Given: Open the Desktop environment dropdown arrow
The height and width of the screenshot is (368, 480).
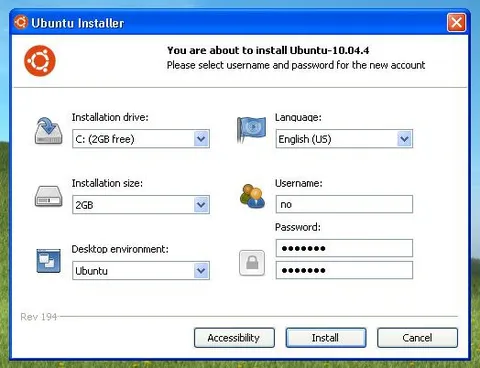Looking at the screenshot, I should 201,271.
